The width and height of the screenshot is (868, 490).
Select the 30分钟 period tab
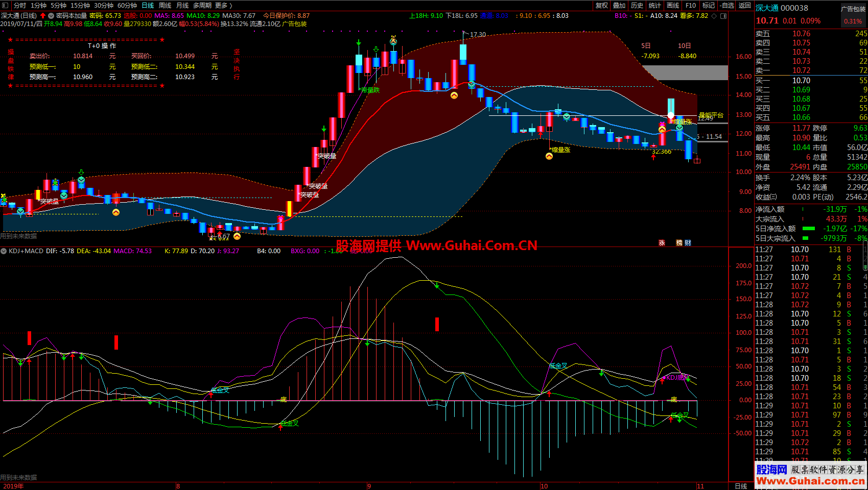(x=104, y=5)
